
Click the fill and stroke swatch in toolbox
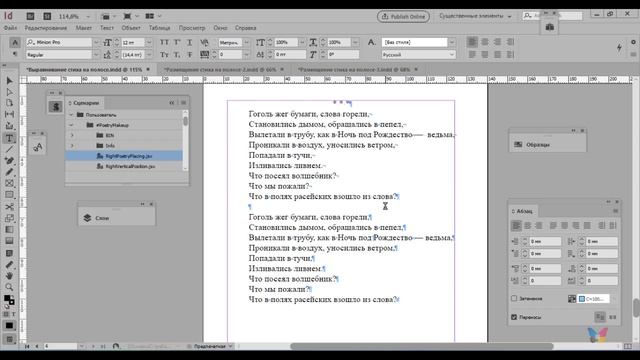point(9,300)
